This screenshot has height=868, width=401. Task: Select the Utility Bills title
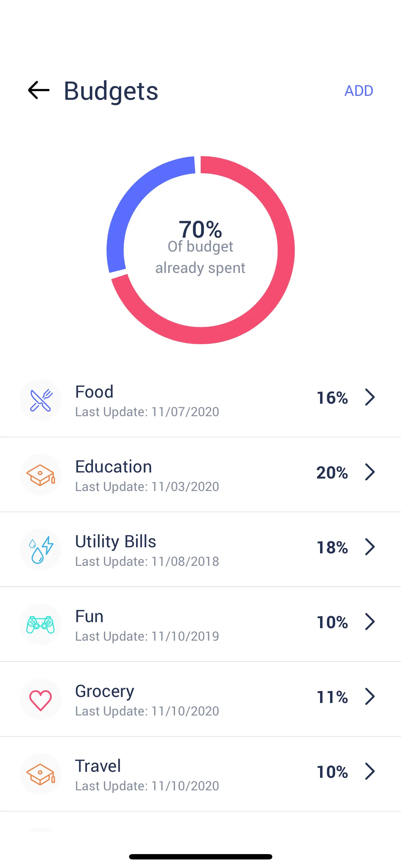coord(115,542)
